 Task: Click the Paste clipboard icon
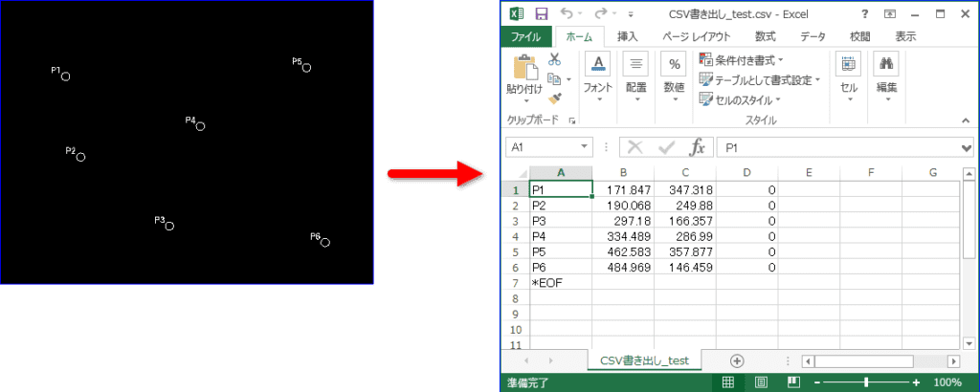(524, 69)
